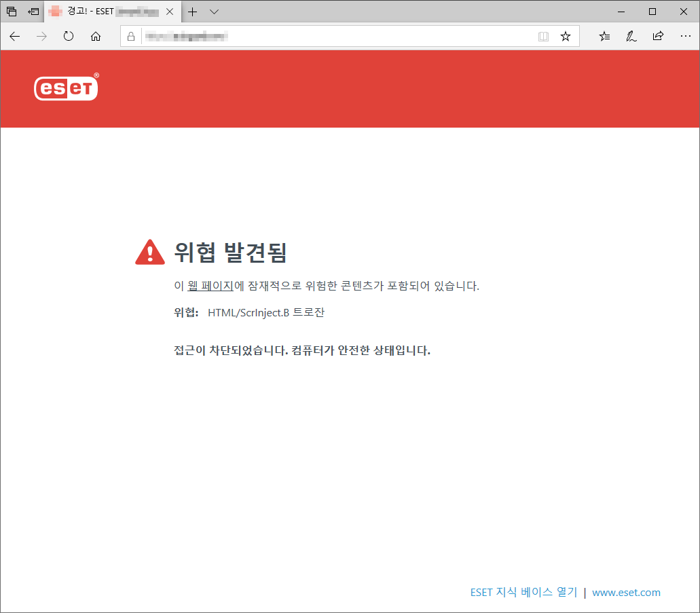Image resolution: width=700 pixels, height=613 pixels.
Task: Share this page using the share icon
Action: tap(657, 36)
